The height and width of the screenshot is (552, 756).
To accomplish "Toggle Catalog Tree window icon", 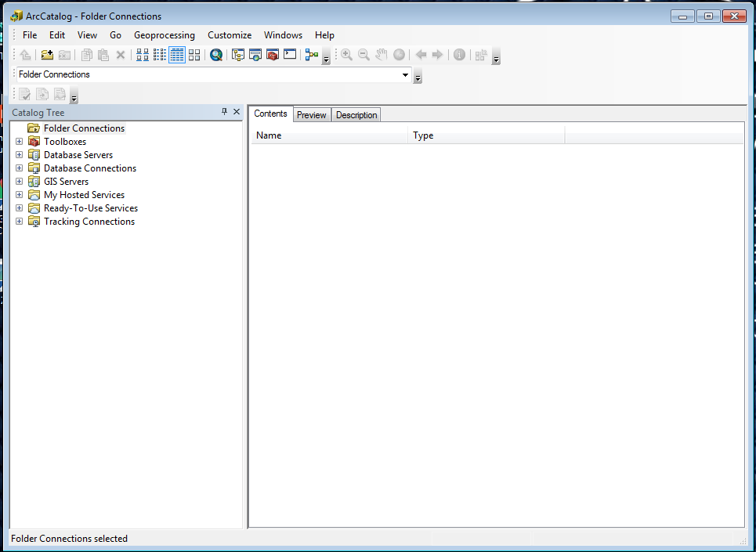I will point(237,55).
